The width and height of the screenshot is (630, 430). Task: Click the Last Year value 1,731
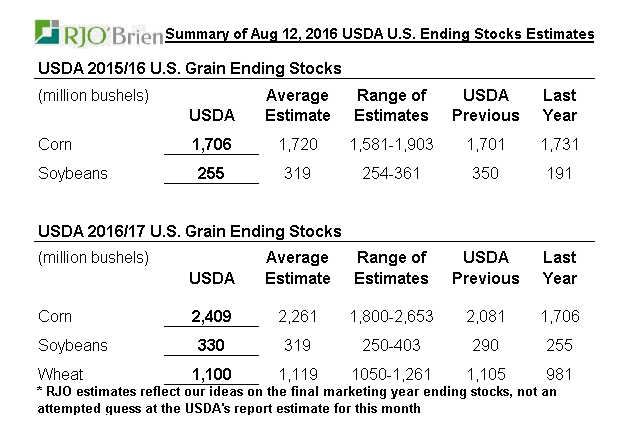coord(559,145)
